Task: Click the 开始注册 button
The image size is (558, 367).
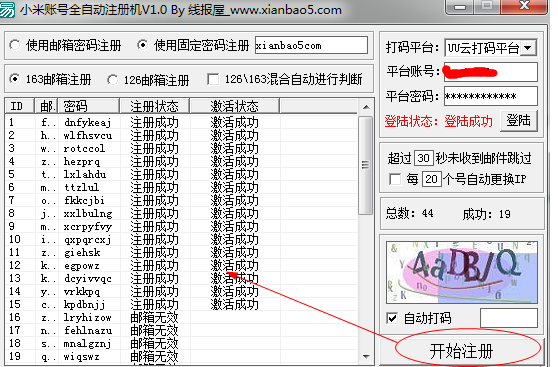Action: click(x=461, y=351)
